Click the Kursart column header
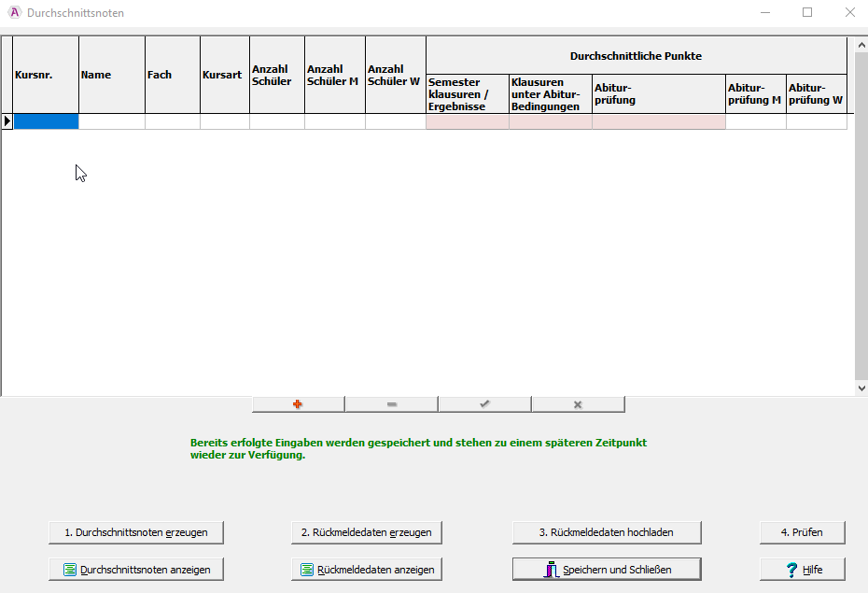Image resolution: width=868 pixels, height=593 pixels. (x=225, y=75)
